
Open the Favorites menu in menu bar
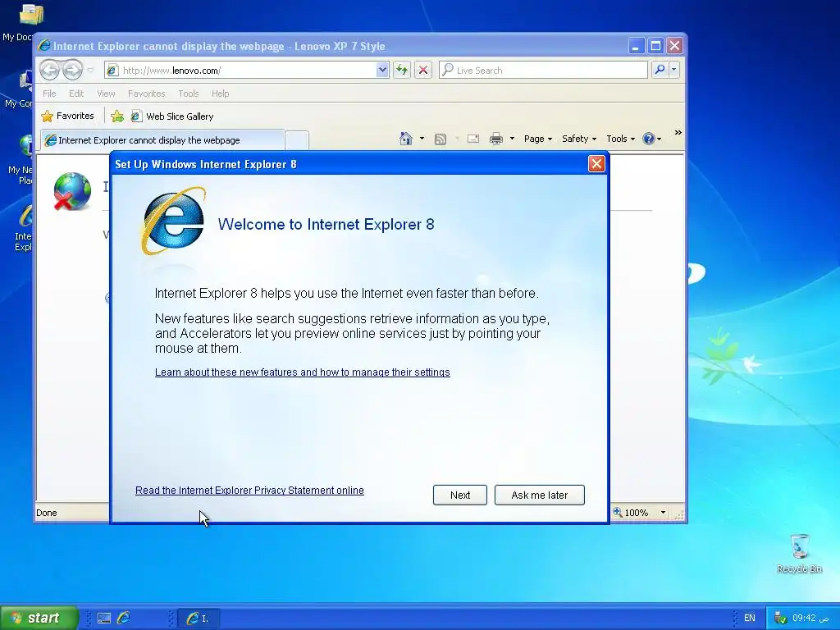[146, 94]
